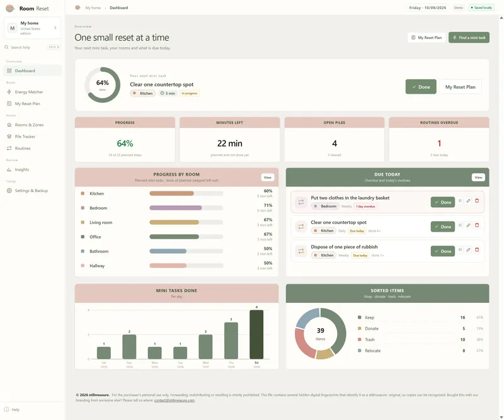Click the 64% done progress ring
The image size is (504, 420).
pos(102,85)
